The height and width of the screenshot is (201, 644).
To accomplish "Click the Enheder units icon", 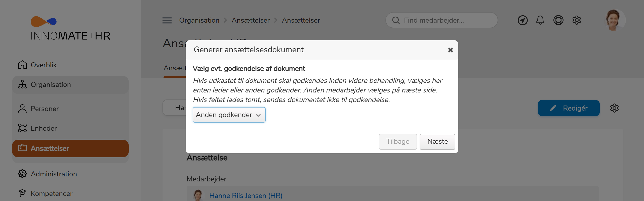I will 22,128.
